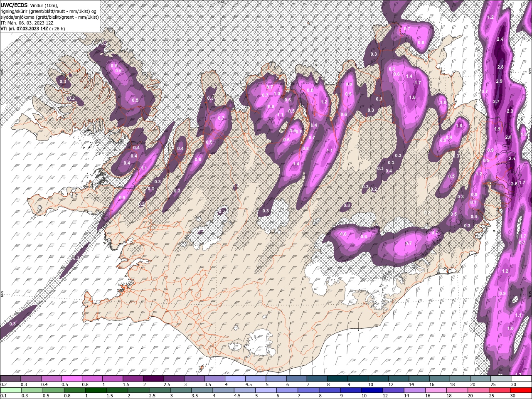Pick the 0.5–0.8 green rain swatch
532x399 pixels.
coord(53,390)
